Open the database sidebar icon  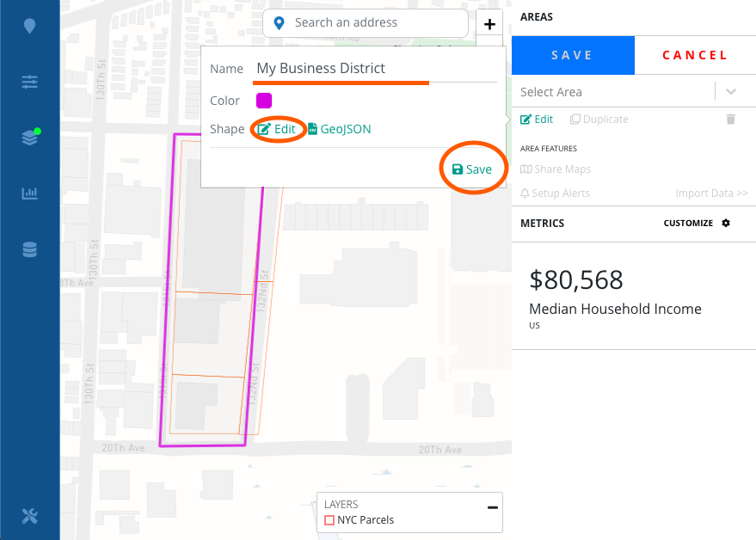click(29, 249)
